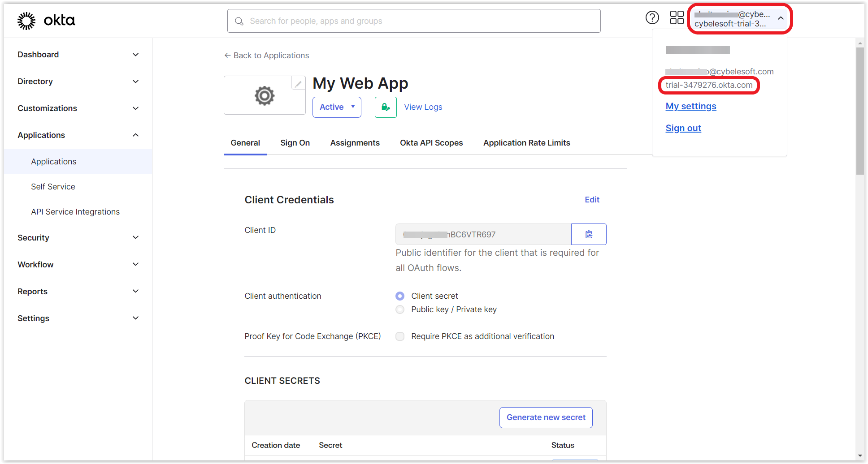
Task: Open the Assignments tab
Action: pos(355,143)
